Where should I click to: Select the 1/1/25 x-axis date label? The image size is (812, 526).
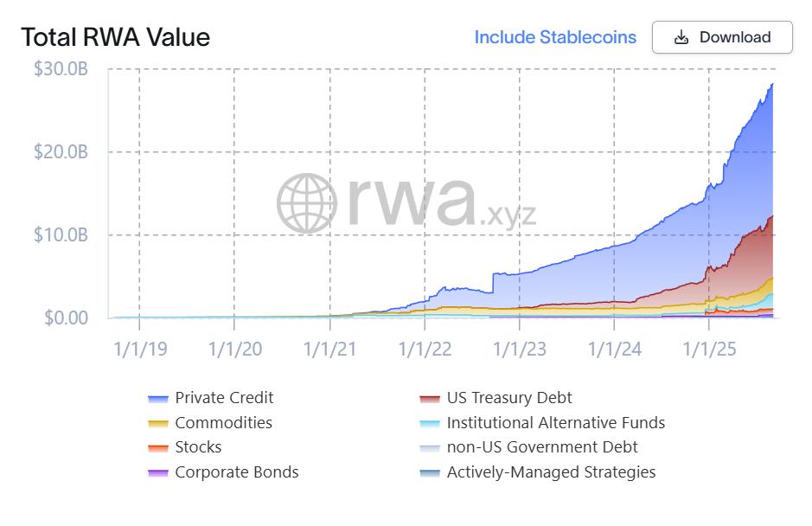(x=709, y=349)
